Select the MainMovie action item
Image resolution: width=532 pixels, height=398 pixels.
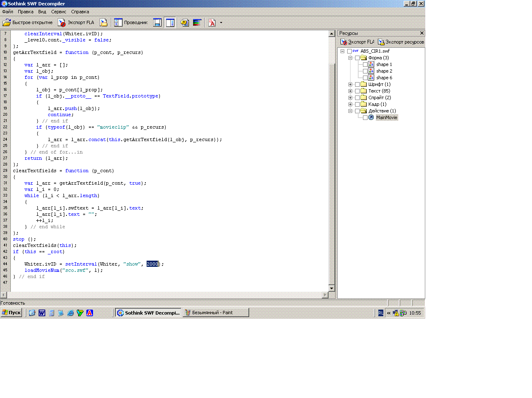387,117
